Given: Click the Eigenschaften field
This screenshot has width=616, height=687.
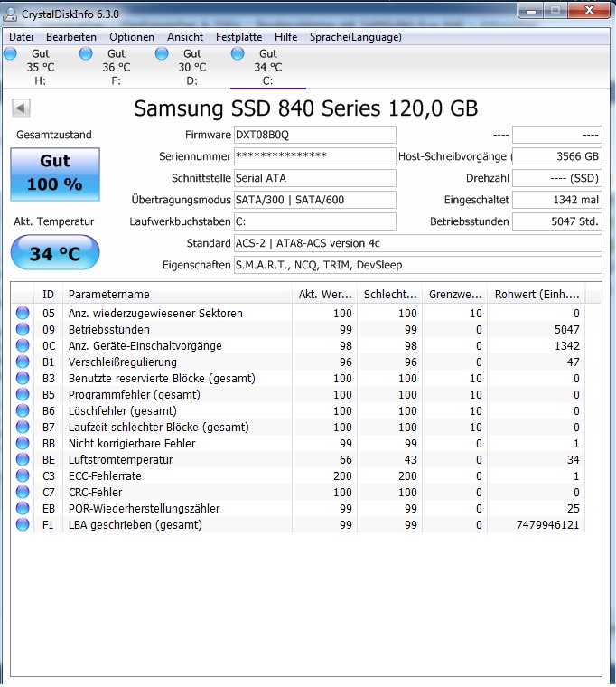Looking at the screenshot, I should point(418,265).
